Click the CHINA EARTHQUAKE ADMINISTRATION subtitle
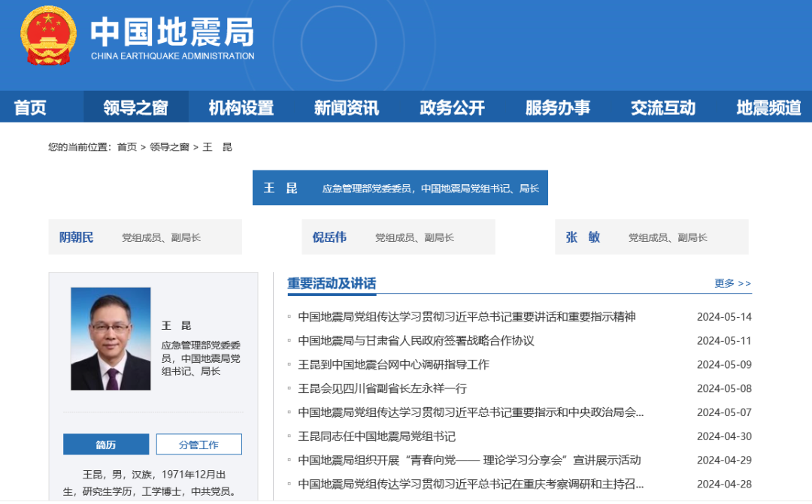The height and width of the screenshot is (504, 812). pos(172,56)
